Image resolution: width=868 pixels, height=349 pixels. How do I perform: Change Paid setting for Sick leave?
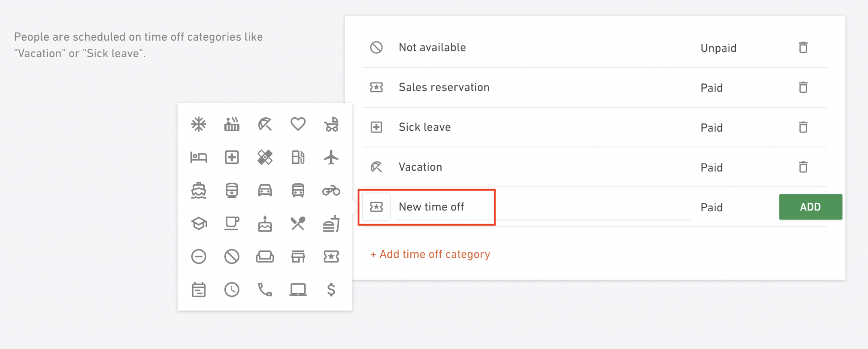point(712,127)
